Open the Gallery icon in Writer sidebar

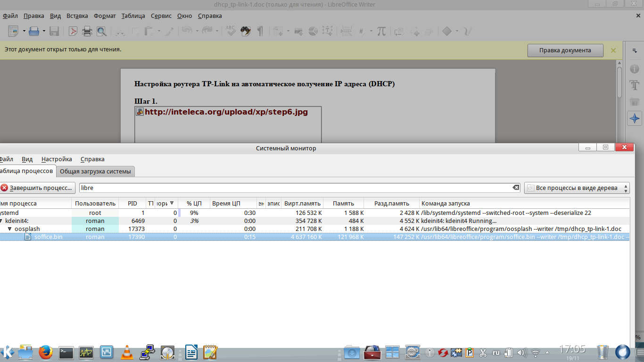635,102
